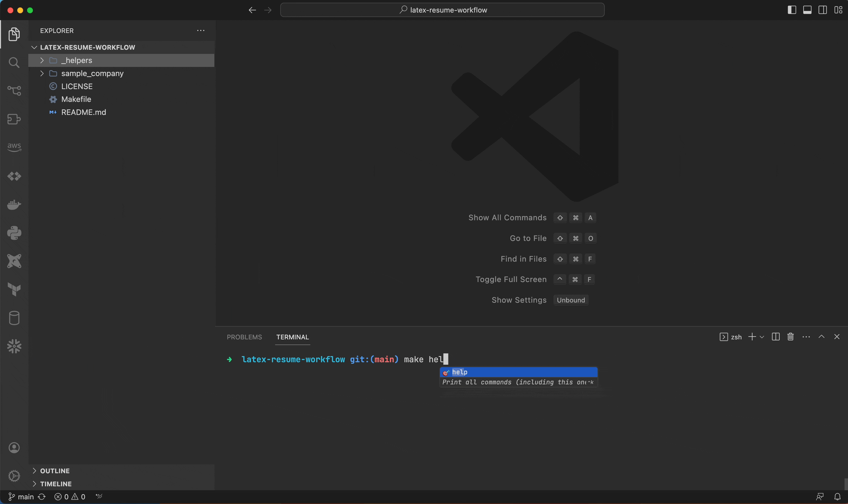Image resolution: width=848 pixels, height=504 pixels.
Task: Open the Extensions view icon
Action: click(x=14, y=119)
